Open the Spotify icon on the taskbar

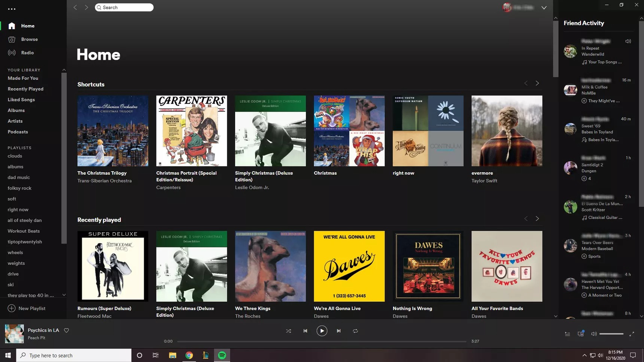click(222, 355)
